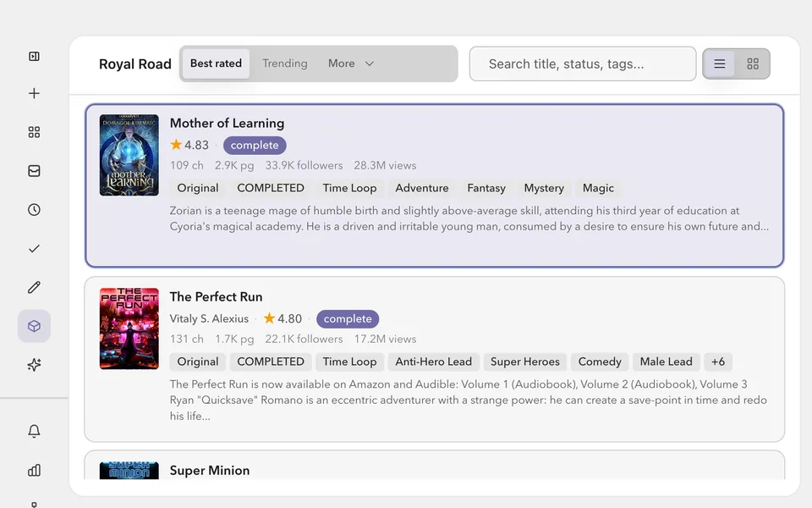Screen dimensions: 812x508
Task: Click the Adventure tag
Action: [x=422, y=188]
